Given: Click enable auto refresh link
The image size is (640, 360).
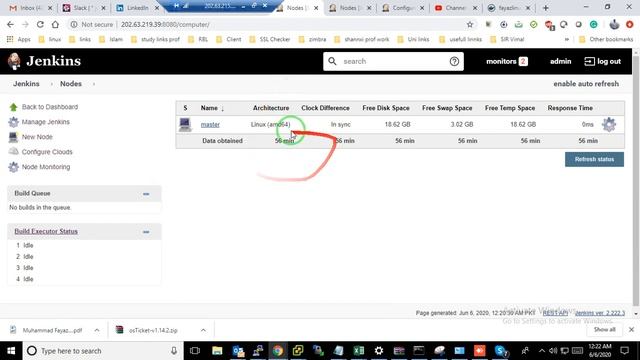Looking at the screenshot, I should 586,84.
